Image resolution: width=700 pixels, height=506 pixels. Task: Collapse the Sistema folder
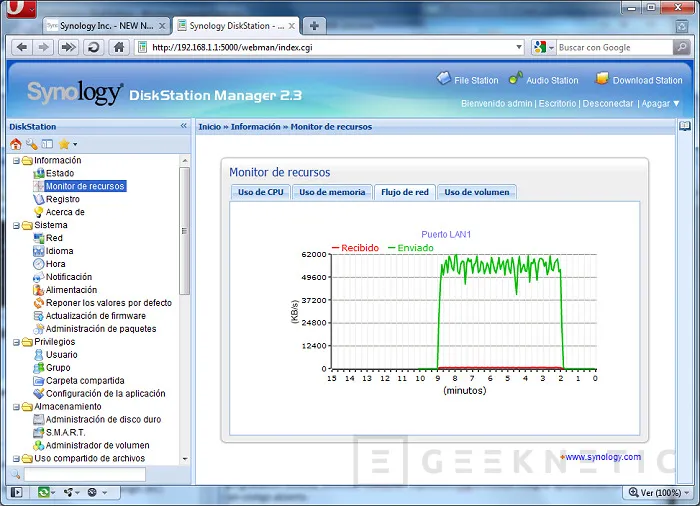16,226
